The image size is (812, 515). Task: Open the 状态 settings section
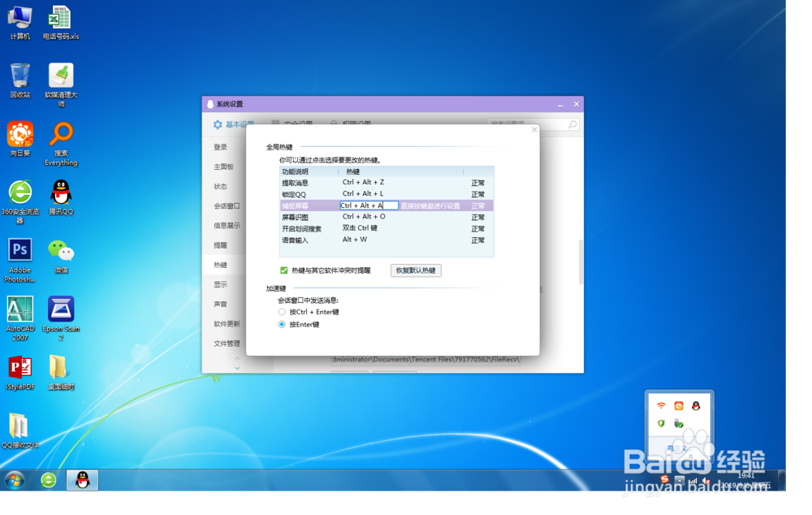[221, 187]
